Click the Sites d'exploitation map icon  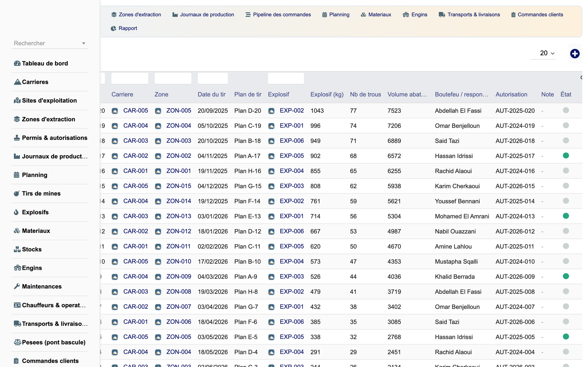(x=17, y=101)
